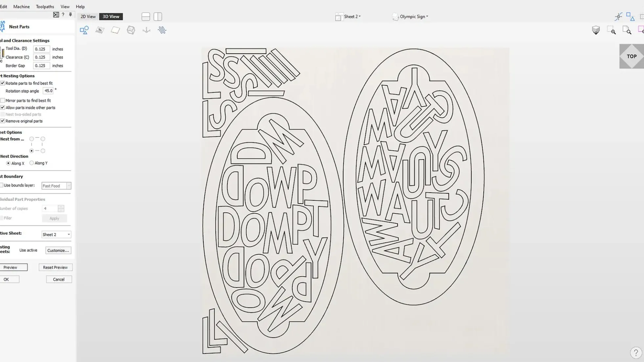Click Number of copies stepper arrows

[61, 208]
